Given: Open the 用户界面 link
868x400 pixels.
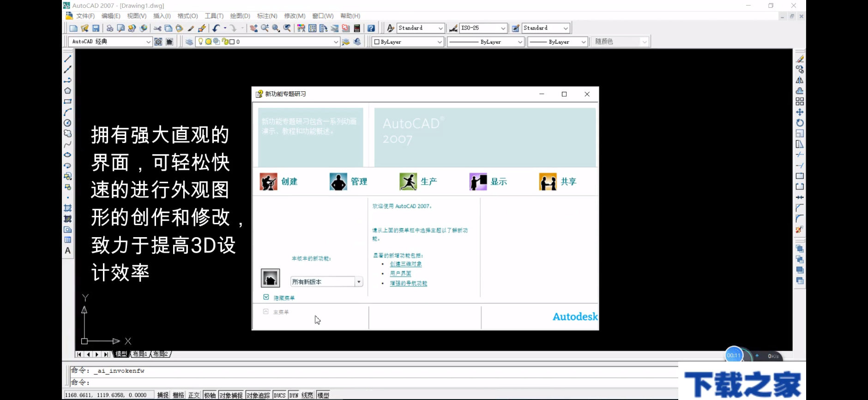Looking at the screenshot, I should (400, 274).
